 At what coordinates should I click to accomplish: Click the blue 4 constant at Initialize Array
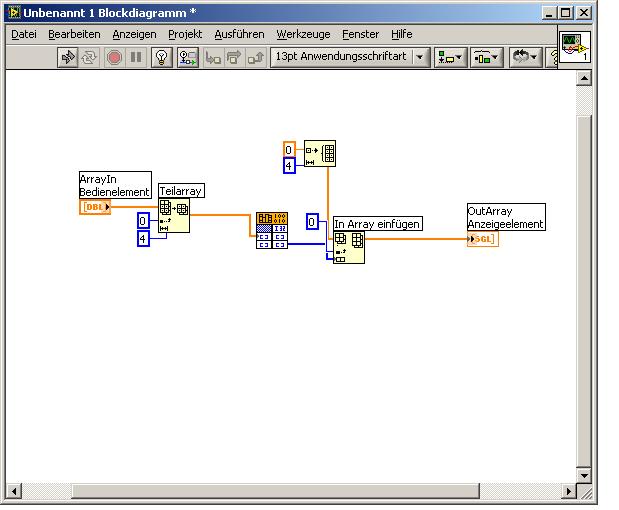289,165
